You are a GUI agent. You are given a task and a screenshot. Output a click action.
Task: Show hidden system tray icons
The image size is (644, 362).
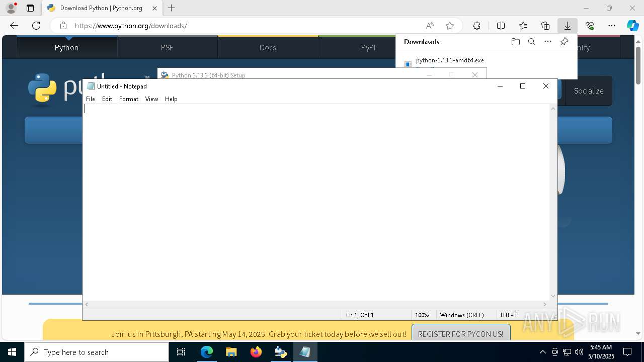[542, 352]
